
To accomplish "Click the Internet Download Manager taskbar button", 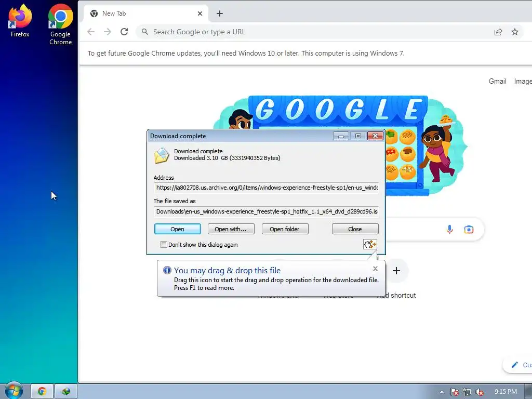I will (66, 392).
